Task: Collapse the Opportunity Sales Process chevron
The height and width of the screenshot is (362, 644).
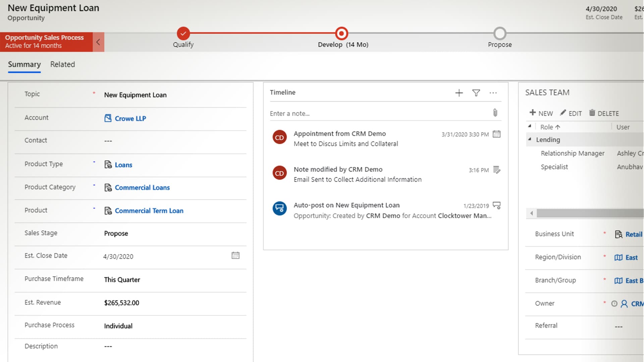Action: (x=98, y=42)
